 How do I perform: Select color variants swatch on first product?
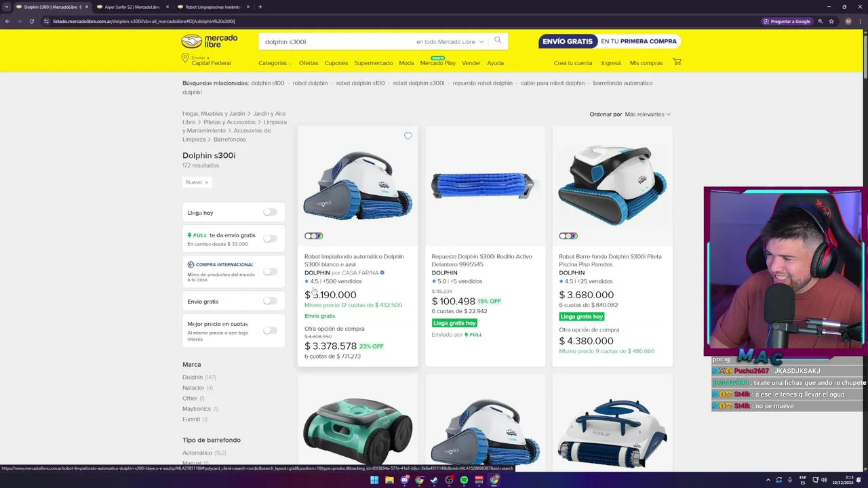tap(313, 236)
